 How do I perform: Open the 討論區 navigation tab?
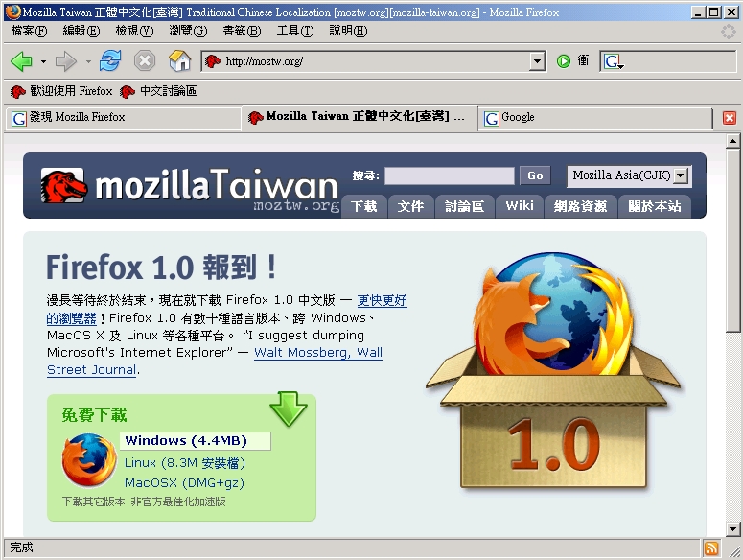pos(464,206)
